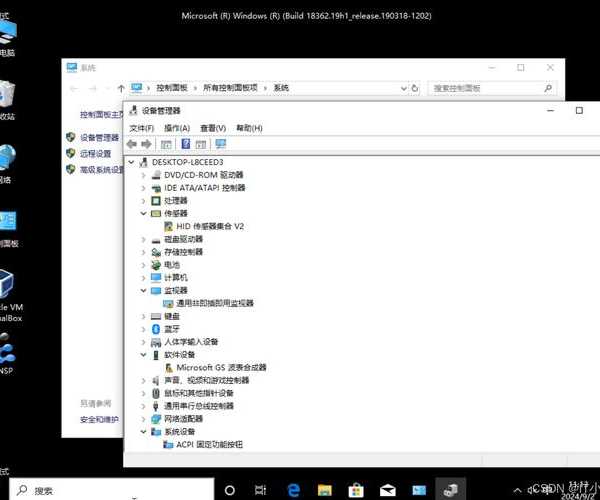Click the DESKTOP-L8CEED3 root label
Viewport: 600px width, 500px height.
188,162
